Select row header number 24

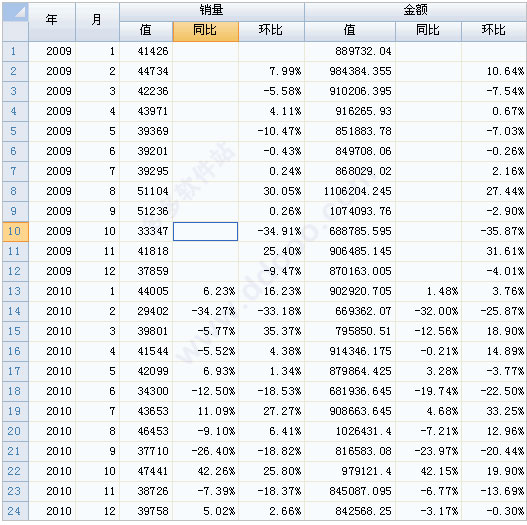pyautogui.click(x=15, y=511)
